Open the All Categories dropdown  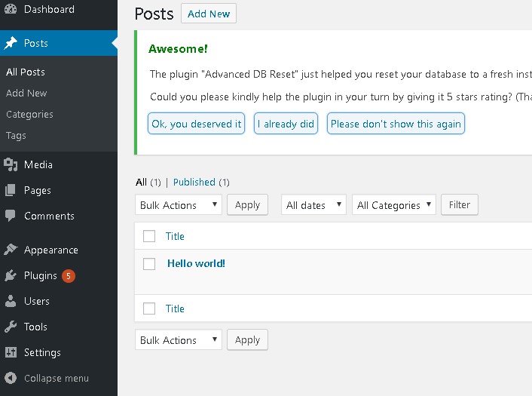click(x=393, y=205)
